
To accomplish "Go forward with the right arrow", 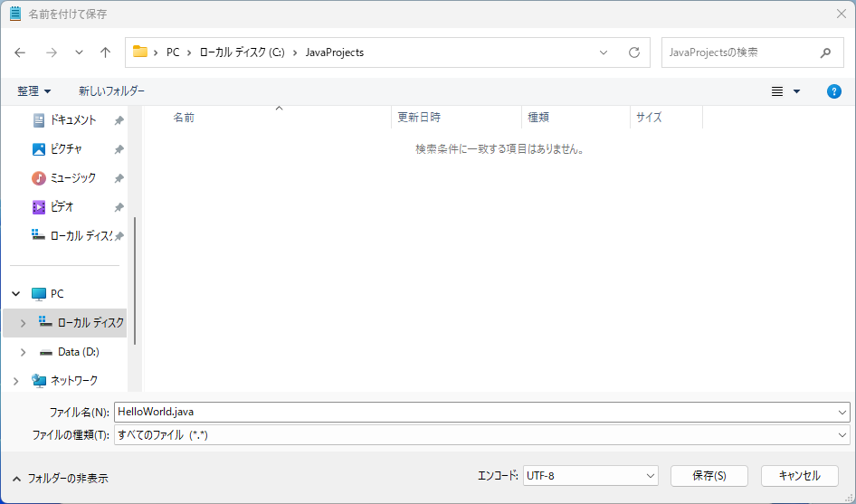I will coord(52,52).
